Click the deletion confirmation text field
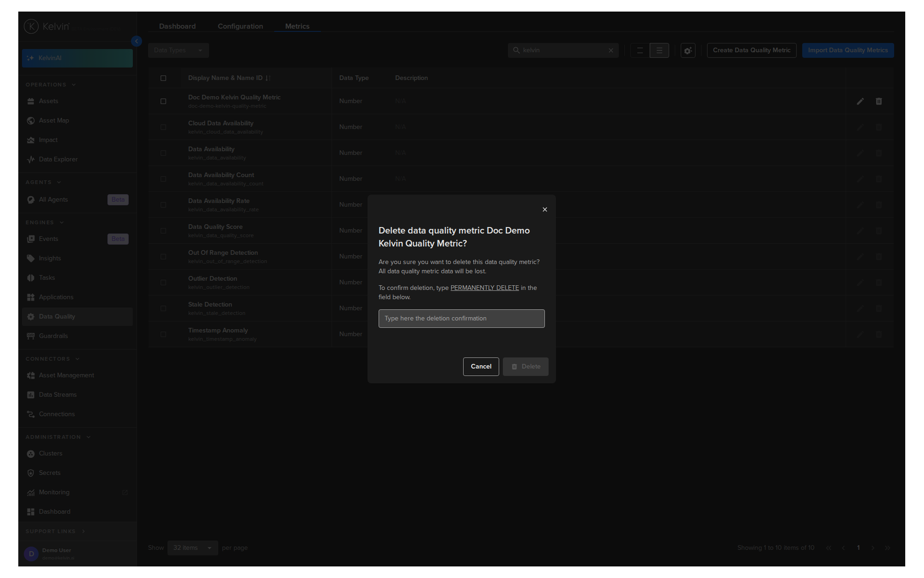Image resolution: width=924 pixels, height=578 pixels. (462, 318)
